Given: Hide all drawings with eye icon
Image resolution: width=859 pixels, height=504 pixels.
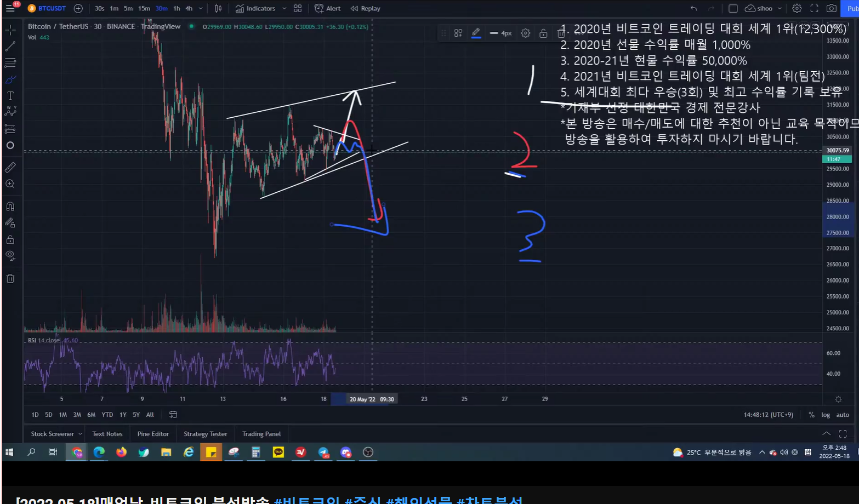Looking at the screenshot, I should pyautogui.click(x=10, y=256).
